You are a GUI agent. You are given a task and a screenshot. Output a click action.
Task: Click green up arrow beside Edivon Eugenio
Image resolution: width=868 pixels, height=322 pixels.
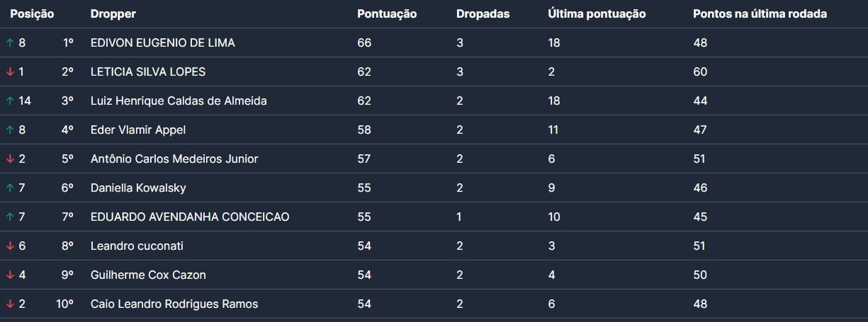coord(10,43)
